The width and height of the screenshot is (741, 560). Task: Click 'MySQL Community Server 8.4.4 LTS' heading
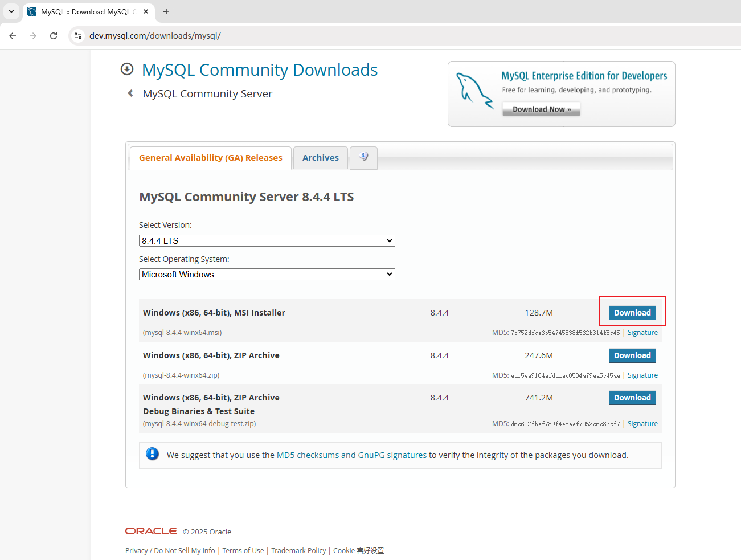tap(247, 197)
